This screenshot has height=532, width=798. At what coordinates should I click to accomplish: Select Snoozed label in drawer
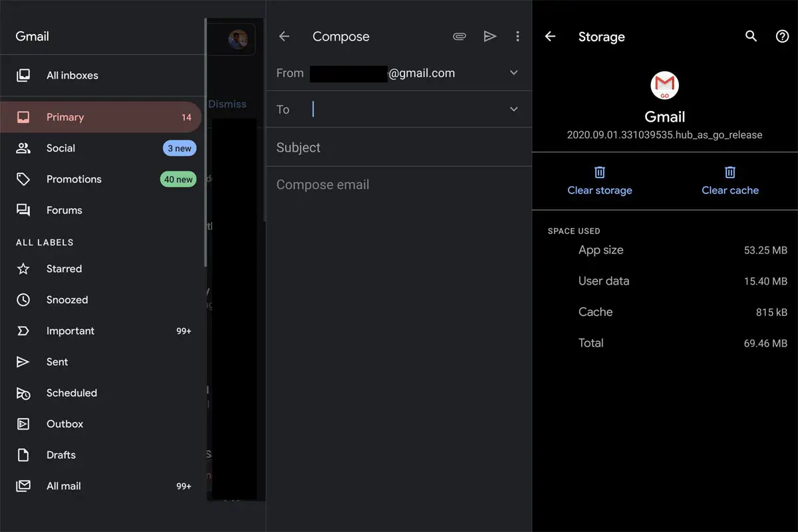click(x=67, y=300)
